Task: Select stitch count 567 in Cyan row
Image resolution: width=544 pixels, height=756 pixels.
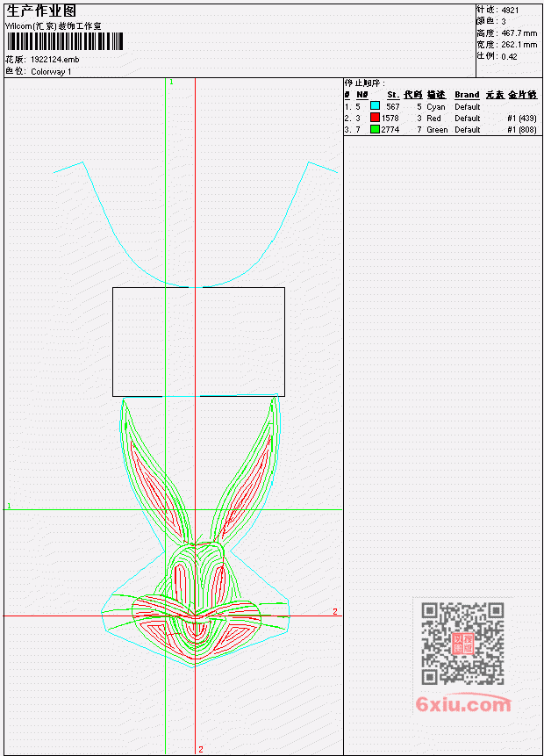Action: [393, 106]
